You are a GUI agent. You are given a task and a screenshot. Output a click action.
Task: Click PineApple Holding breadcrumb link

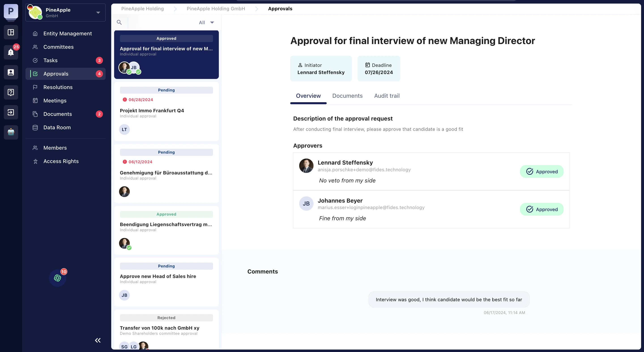143,9
